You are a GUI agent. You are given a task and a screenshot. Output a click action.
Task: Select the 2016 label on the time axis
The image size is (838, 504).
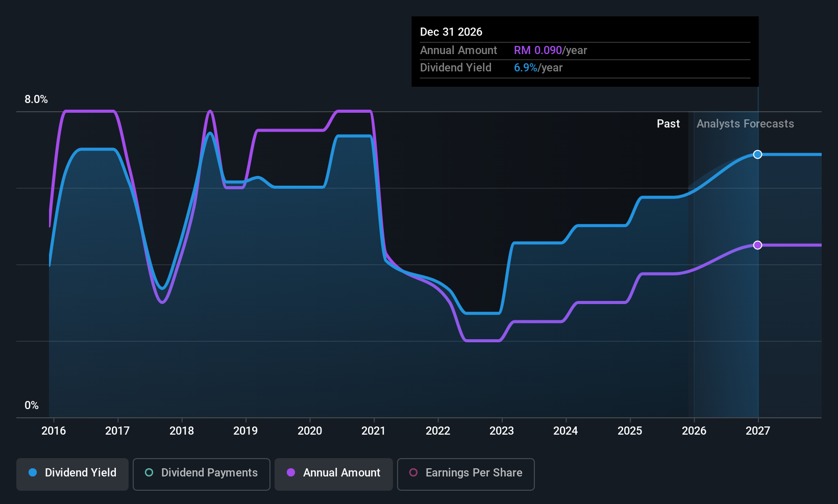pyautogui.click(x=54, y=431)
